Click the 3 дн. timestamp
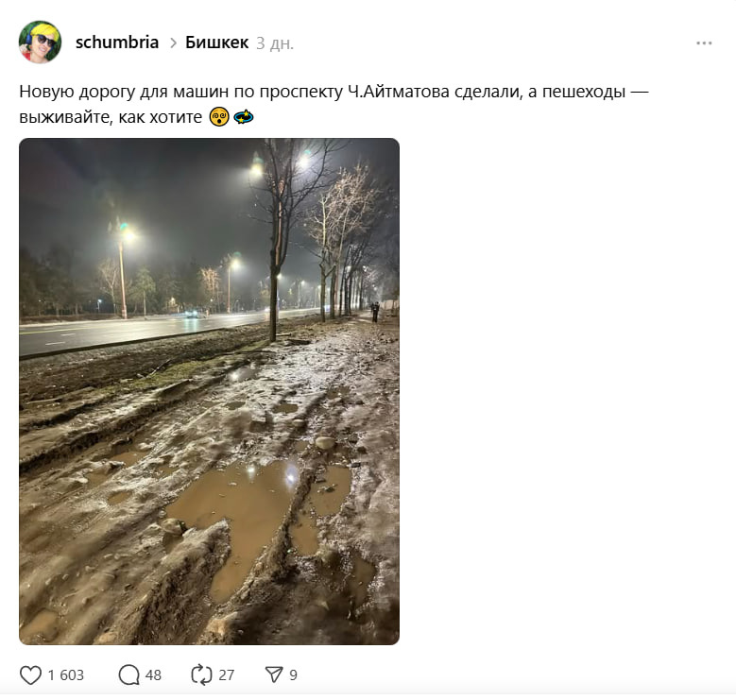The width and height of the screenshot is (736, 700). (x=275, y=43)
